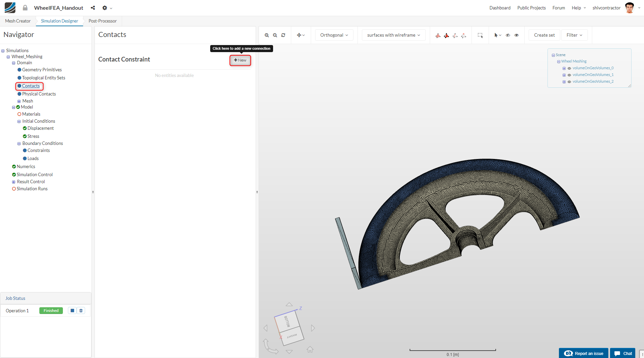Click the zoom out magnifier icon
The image size is (644, 358).
coord(275,35)
